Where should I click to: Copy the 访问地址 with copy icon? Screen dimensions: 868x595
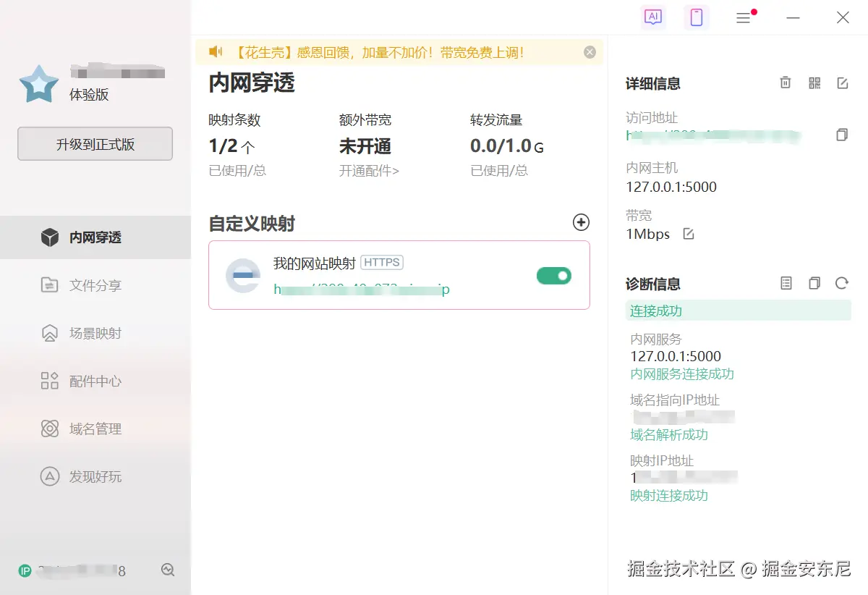pos(842,135)
